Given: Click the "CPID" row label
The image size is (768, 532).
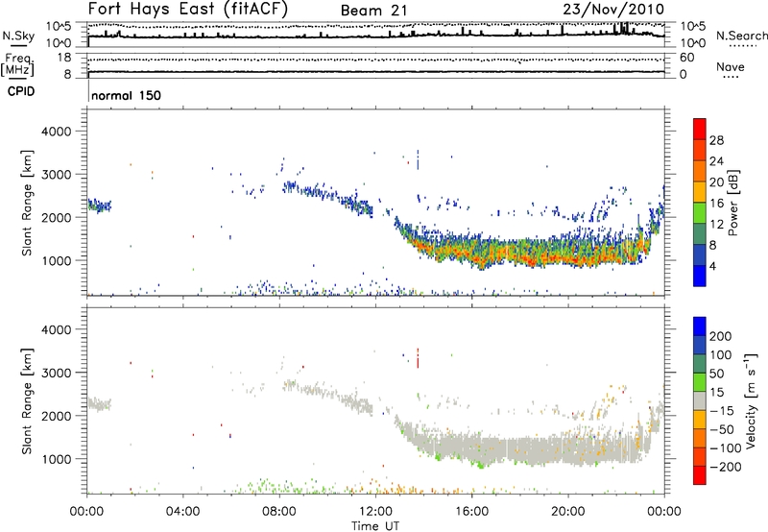Looking at the screenshot, I should [x=21, y=91].
